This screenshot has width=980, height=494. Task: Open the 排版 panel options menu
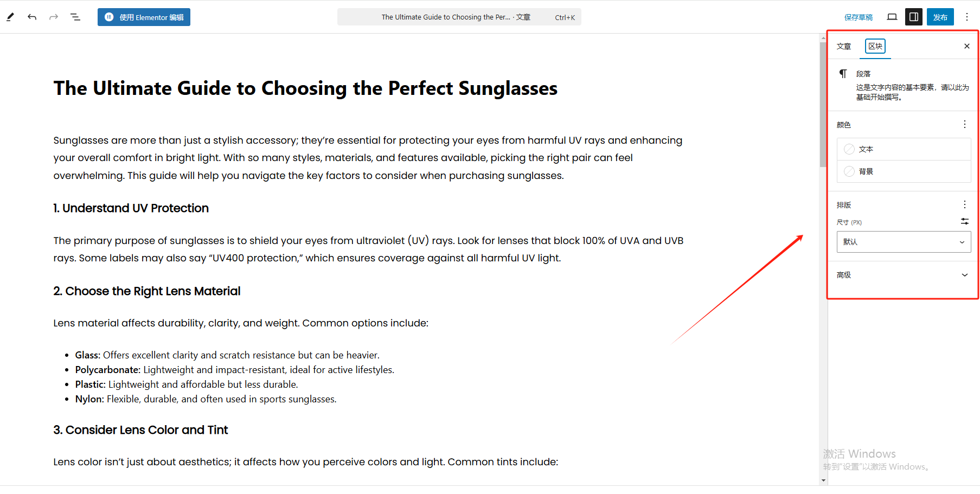tap(964, 204)
